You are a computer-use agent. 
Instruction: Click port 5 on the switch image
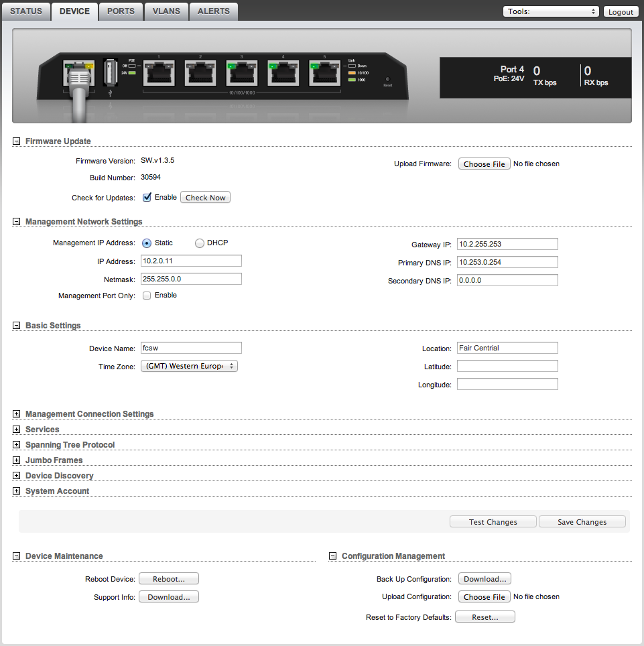(x=325, y=72)
